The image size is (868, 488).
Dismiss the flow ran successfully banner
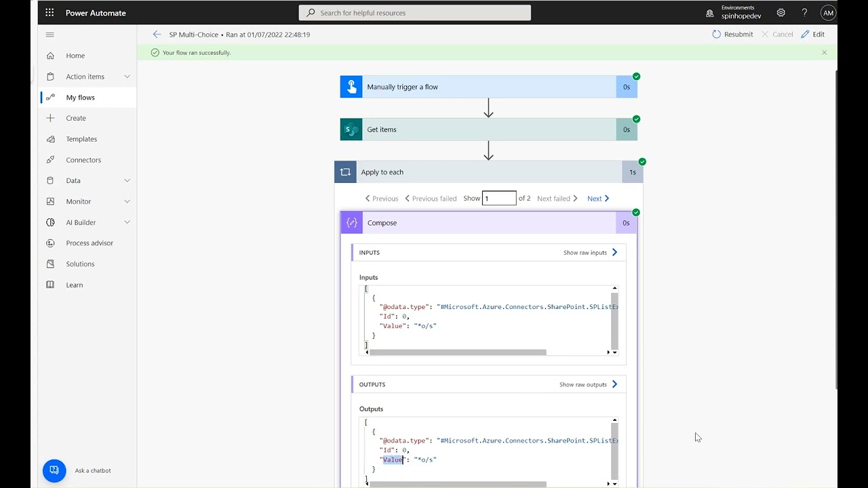pyautogui.click(x=824, y=52)
